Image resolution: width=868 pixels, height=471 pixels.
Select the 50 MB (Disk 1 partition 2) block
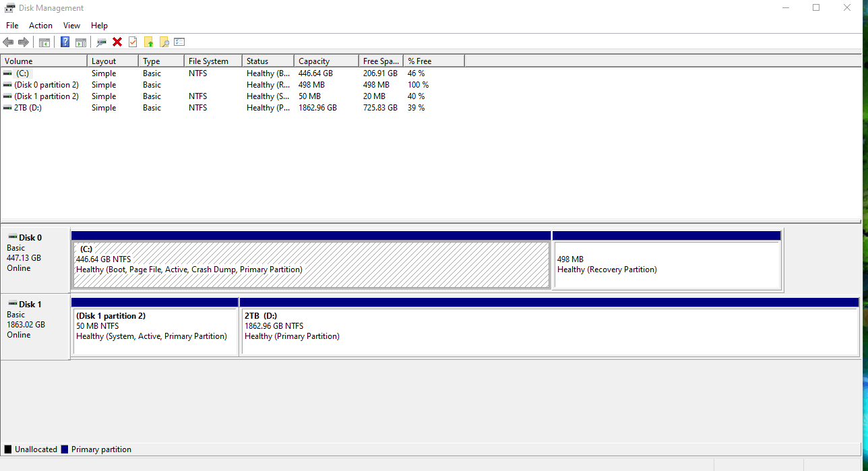tap(155, 331)
